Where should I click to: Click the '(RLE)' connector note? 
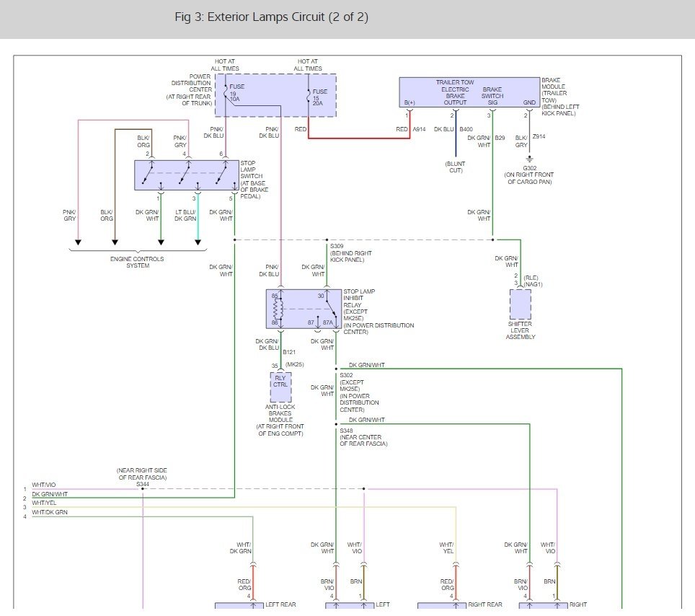(531, 278)
